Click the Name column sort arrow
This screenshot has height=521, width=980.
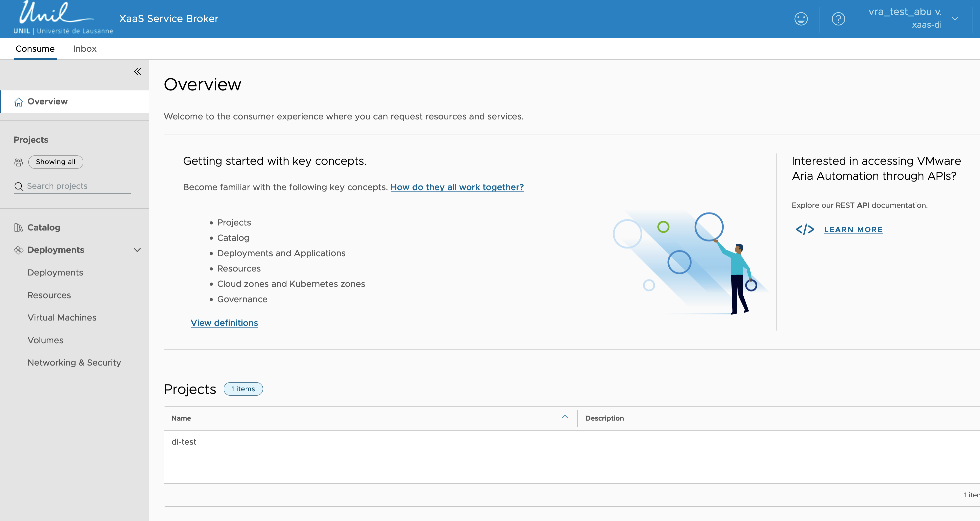565,418
